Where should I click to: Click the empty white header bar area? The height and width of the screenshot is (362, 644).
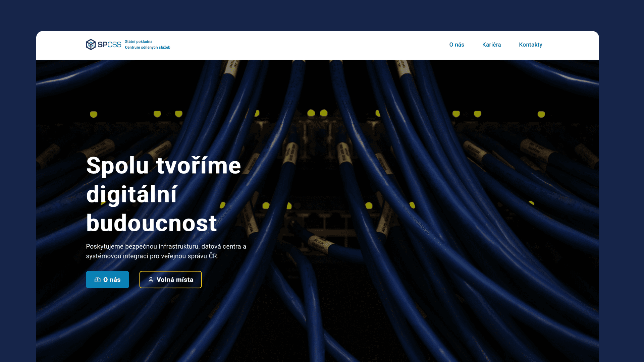coord(302,45)
